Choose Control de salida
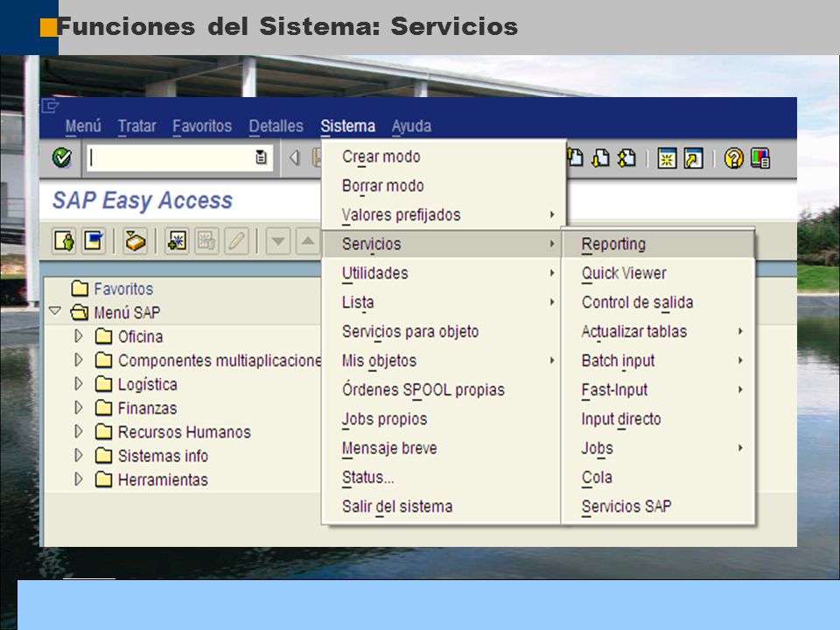Image resolution: width=840 pixels, height=630 pixels. [658, 302]
